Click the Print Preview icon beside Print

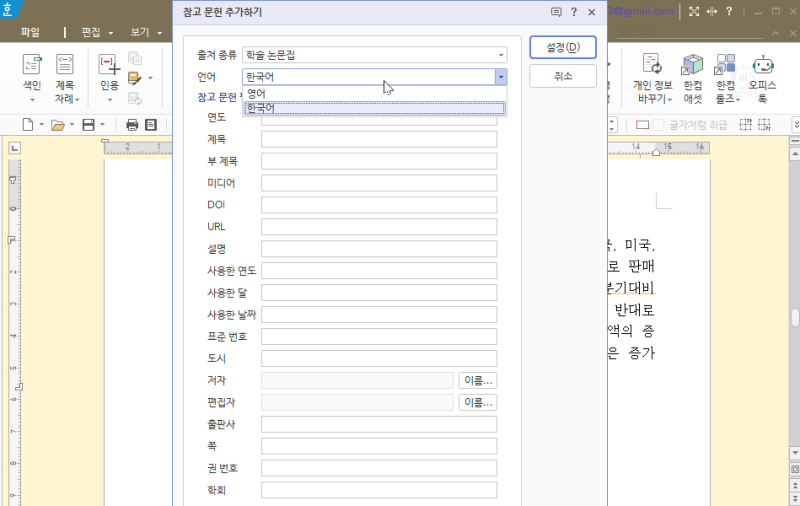click(x=151, y=124)
